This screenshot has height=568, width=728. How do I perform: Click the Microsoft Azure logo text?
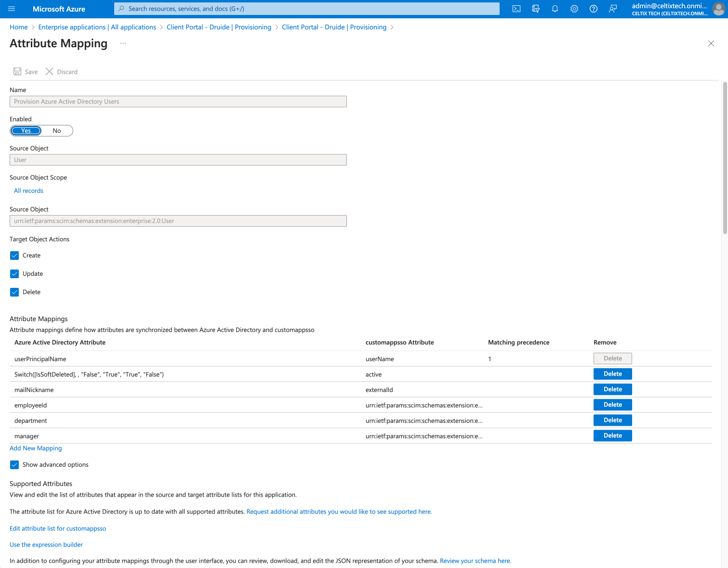click(59, 9)
